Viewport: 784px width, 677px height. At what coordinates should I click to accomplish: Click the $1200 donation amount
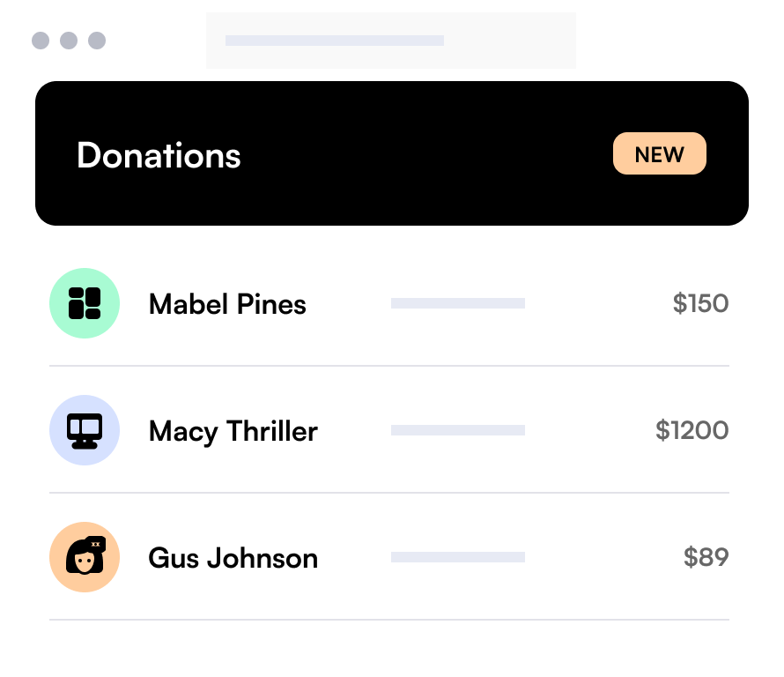pos(692,430)
